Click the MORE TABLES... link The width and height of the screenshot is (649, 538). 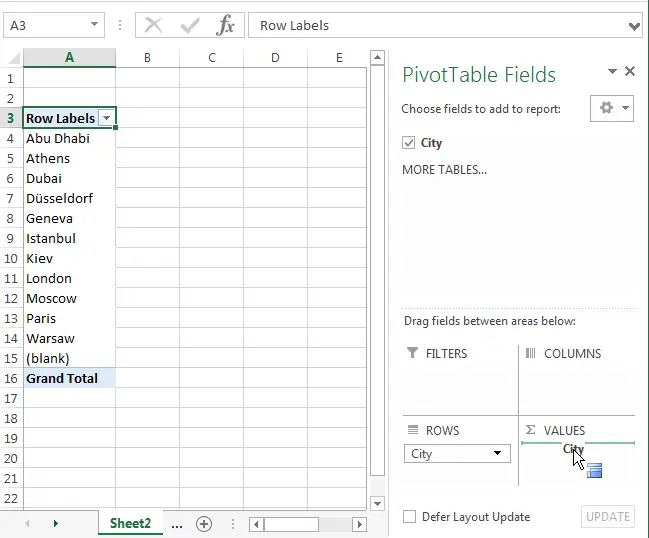coord(445,170)
